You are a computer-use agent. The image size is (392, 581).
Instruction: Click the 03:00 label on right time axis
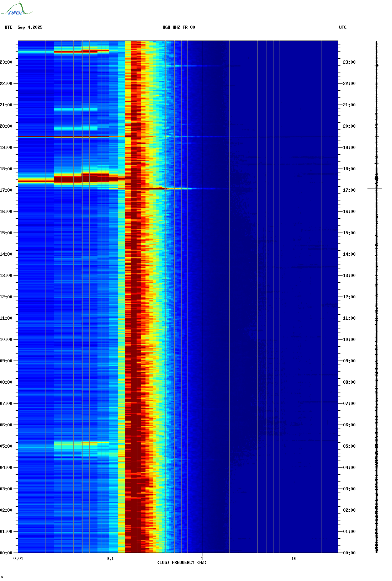[349, 489]
